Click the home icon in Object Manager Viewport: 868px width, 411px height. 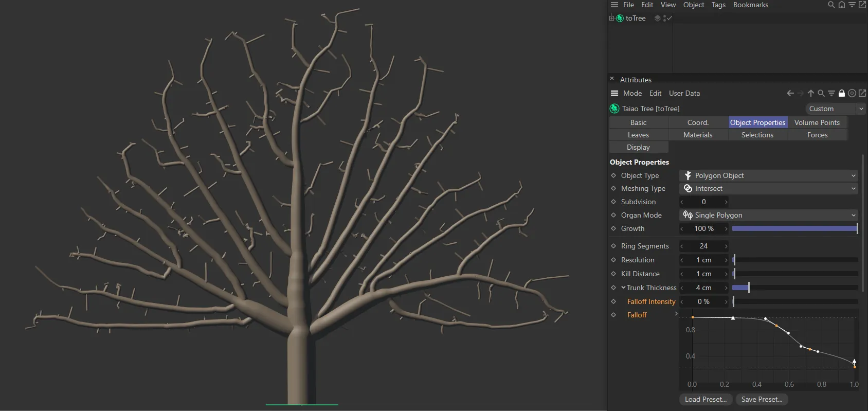coord(842,5)
